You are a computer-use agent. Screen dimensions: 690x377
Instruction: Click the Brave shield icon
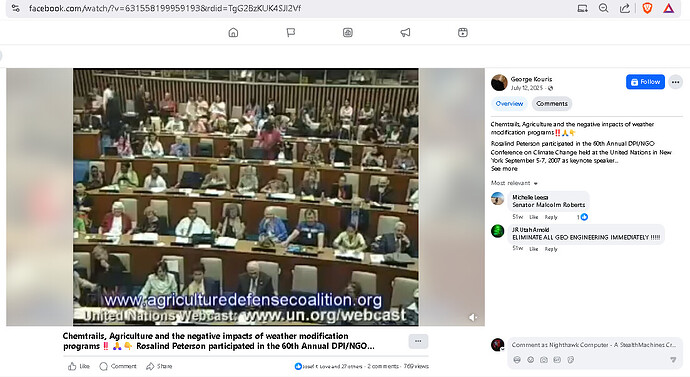click(647, 8)
